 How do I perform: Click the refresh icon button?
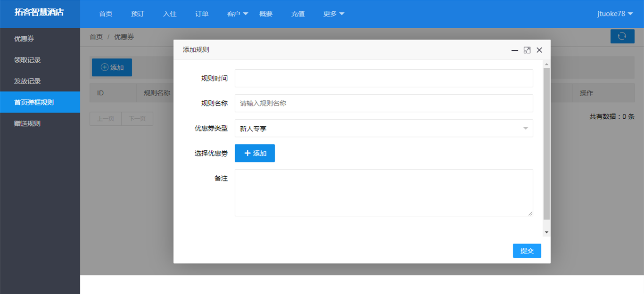pos(622,36)
